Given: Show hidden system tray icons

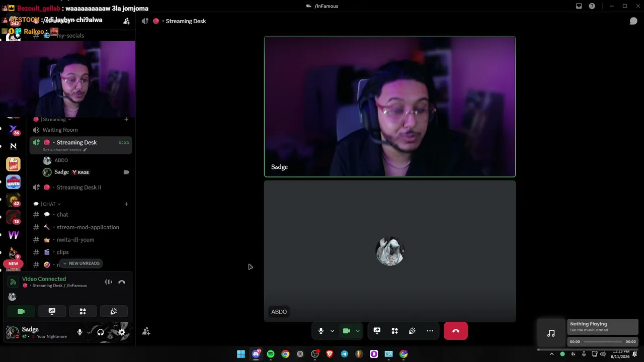Looking at the screenshot, I should 551,354.
